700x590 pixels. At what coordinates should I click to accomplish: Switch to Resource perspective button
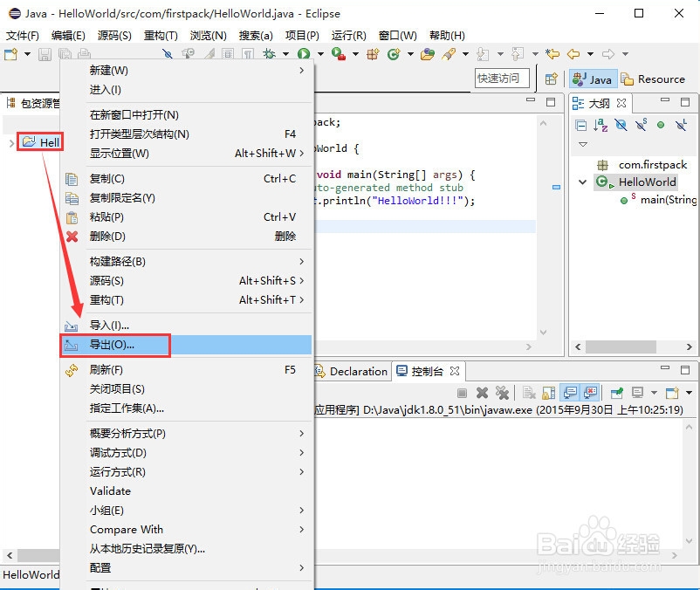pos(653,79)
